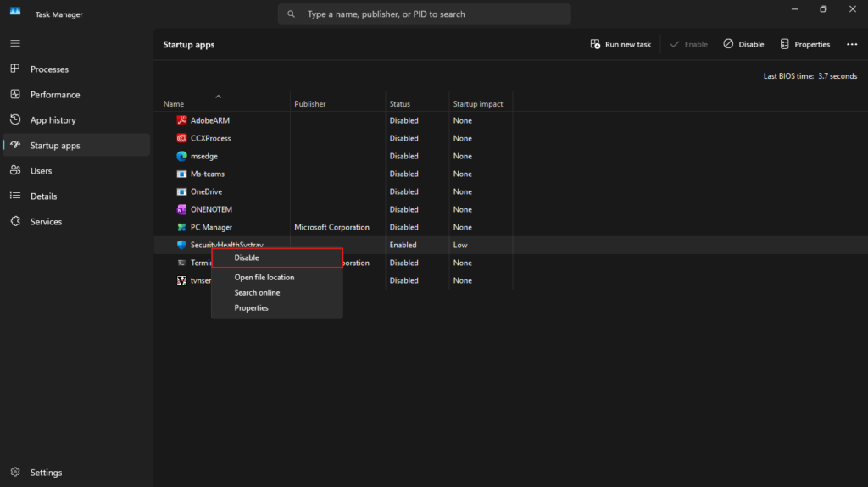Open the Processes page icon
Image resolution: width=868 pixels, height=487 pixels.
pyautogui.click(x=15, y=69)
